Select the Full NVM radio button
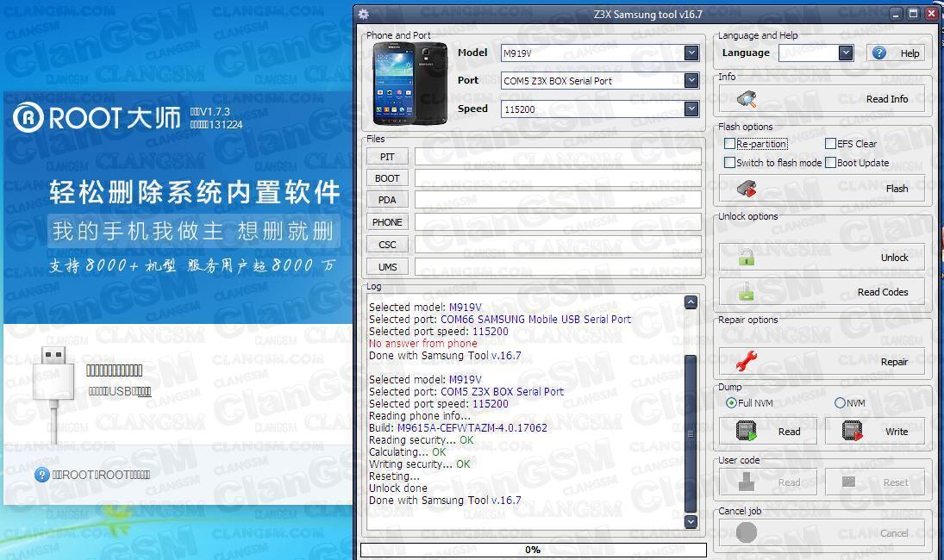This screenshot has height=560, width=944. [731, 403]
